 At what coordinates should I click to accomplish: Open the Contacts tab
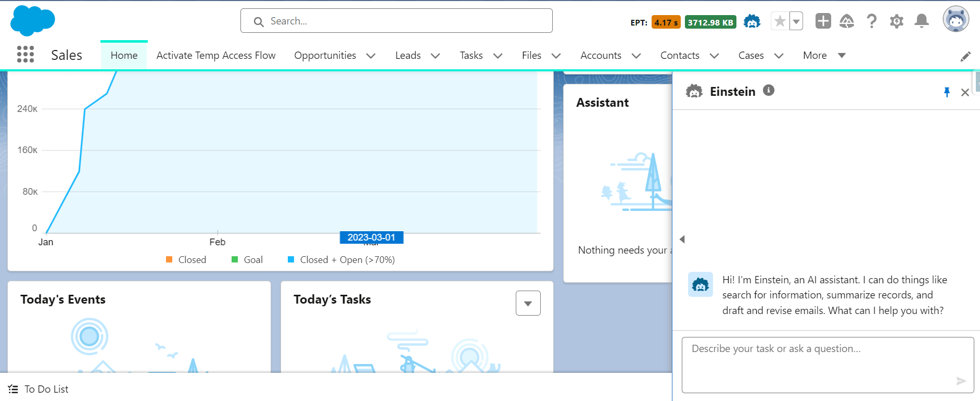click(680, 55)
